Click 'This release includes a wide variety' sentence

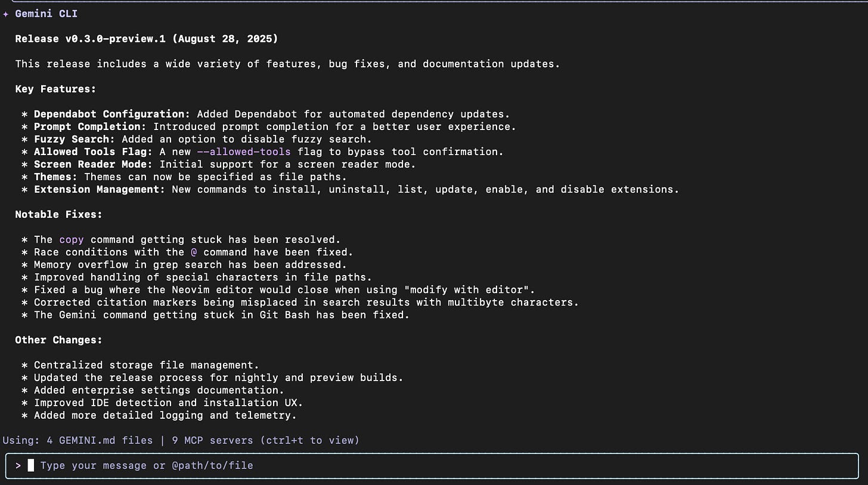point(287,64)
